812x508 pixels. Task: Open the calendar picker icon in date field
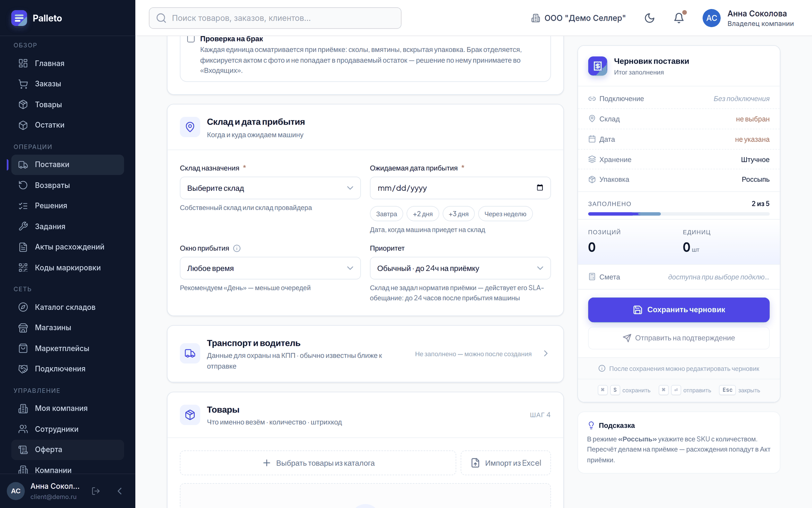coord(540,188)
